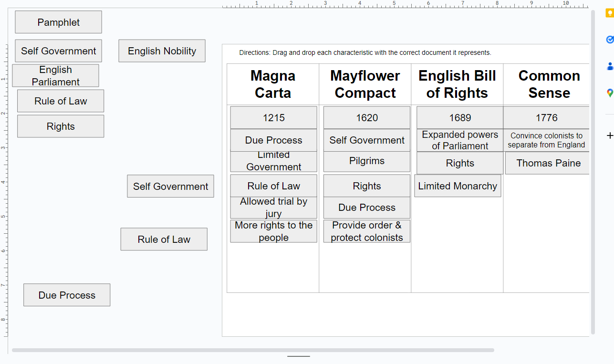The image size is (614, 364).
Task: Click the vertical ruler beside the canvas
Action: (4, 191)
